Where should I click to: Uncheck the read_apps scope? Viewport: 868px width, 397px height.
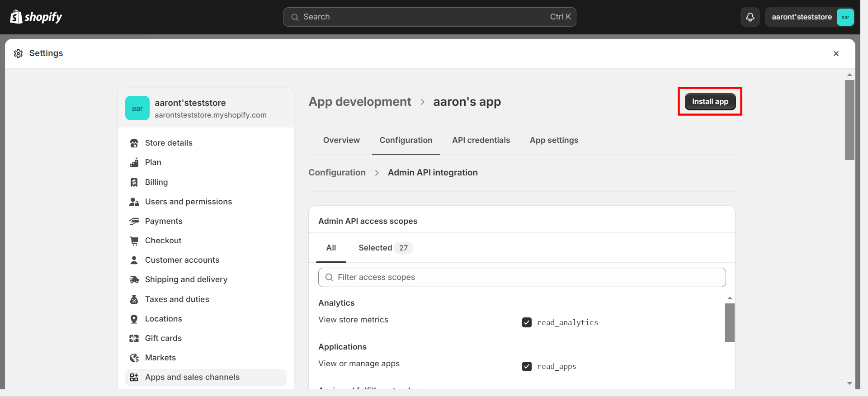[x=527, y=366]
